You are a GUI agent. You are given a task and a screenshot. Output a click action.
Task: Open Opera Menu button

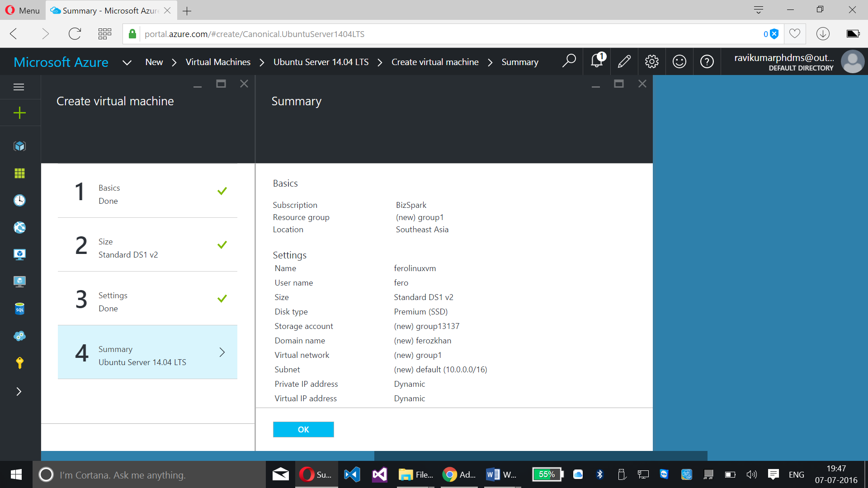[23, 10]
